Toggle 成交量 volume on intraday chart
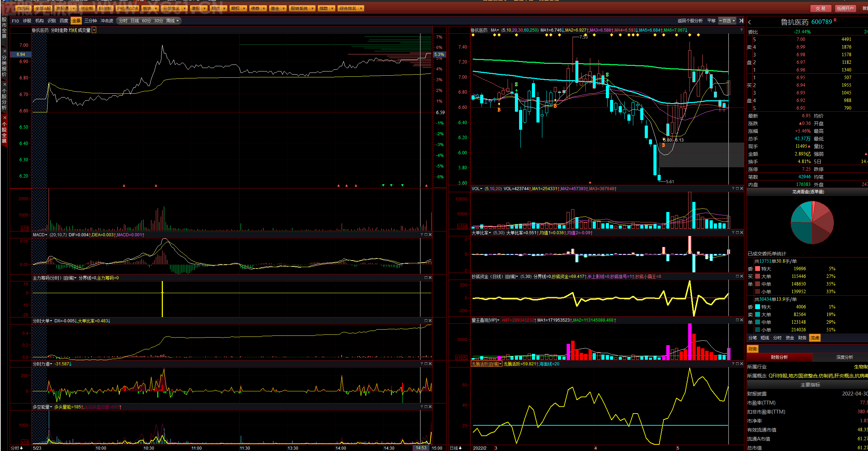 click(x=84, y=31)
